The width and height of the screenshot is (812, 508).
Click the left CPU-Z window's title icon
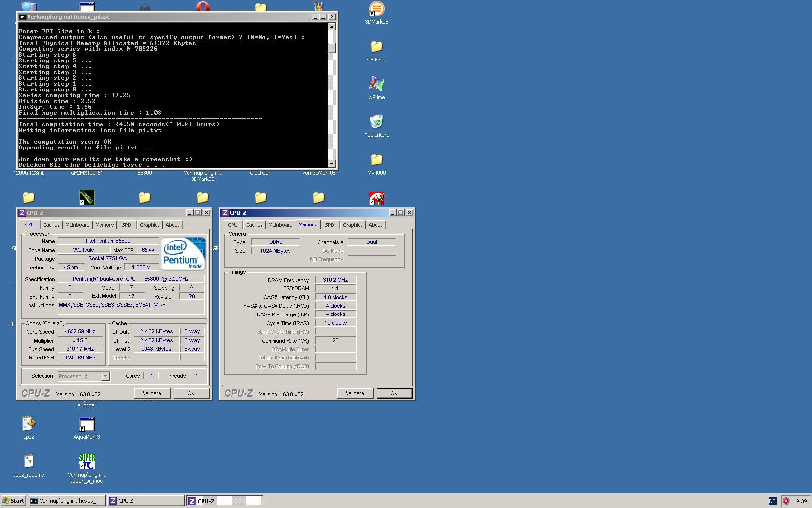click(x=22, y=213)
